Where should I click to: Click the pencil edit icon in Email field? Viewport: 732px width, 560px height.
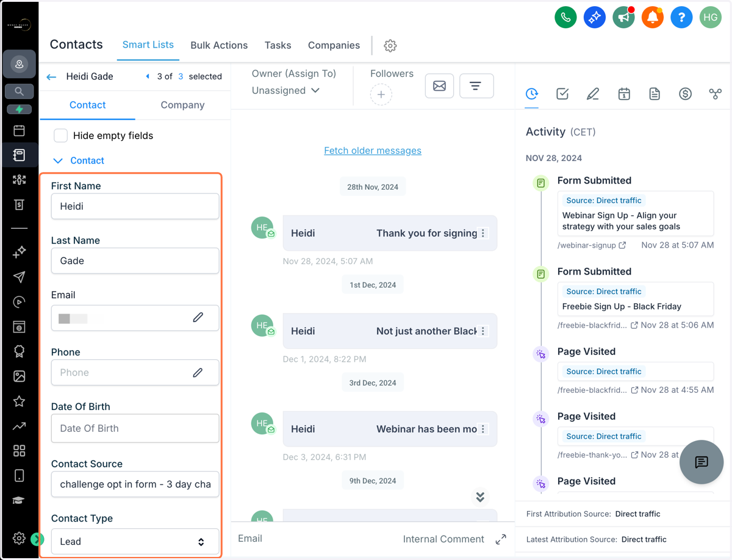click(x=198, y=317)
